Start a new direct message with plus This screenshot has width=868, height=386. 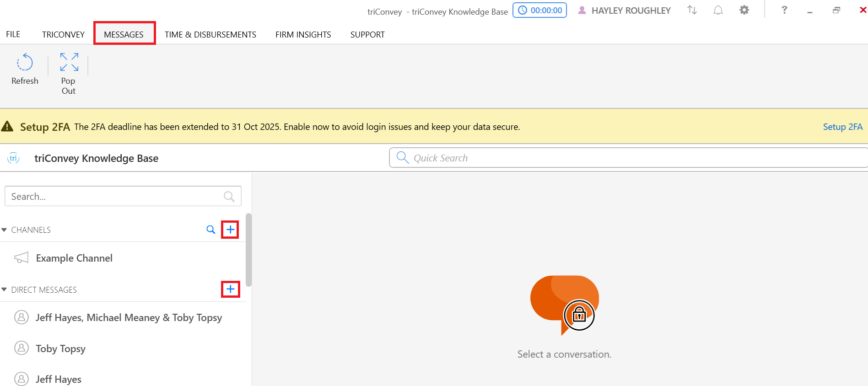[231, 289]
